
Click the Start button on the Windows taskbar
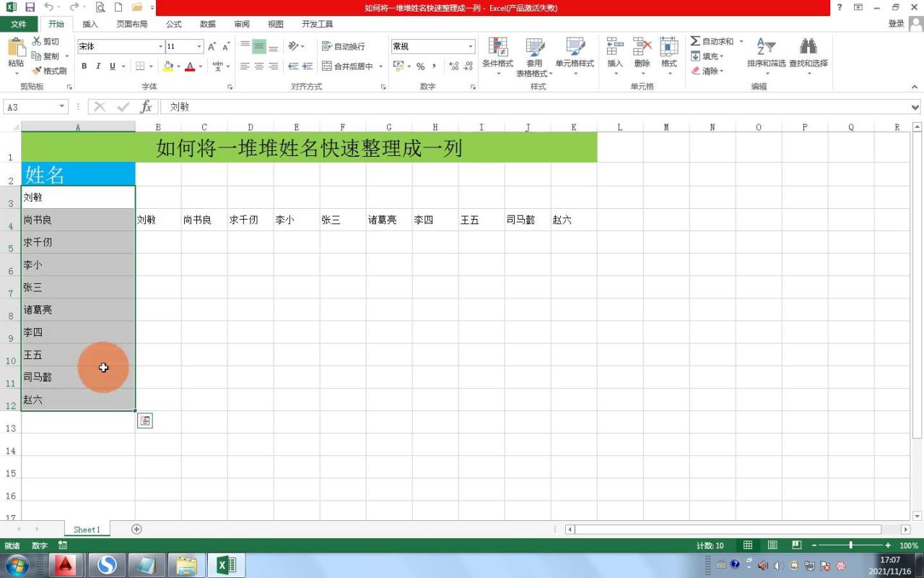[x=17, y=564]
